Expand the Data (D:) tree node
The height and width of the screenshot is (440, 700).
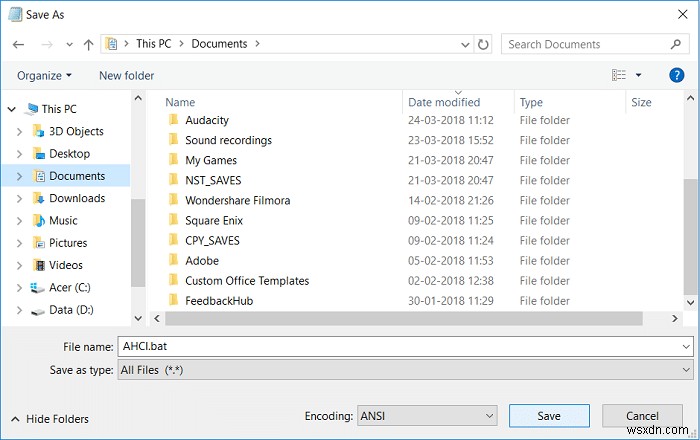[x=19, y=310]
